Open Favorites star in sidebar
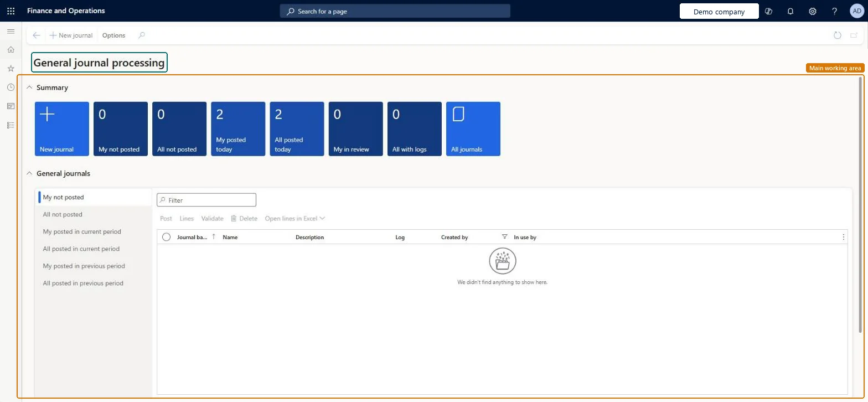The image size is (868, 402). (11, 69)
